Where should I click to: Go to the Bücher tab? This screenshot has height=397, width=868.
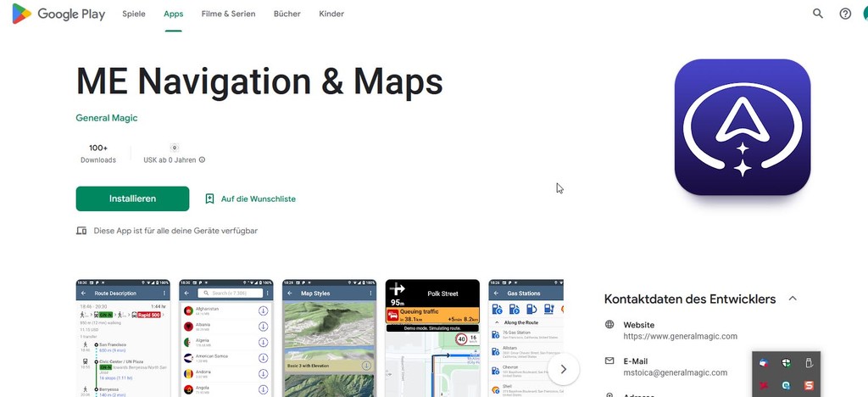coord(287,14)
